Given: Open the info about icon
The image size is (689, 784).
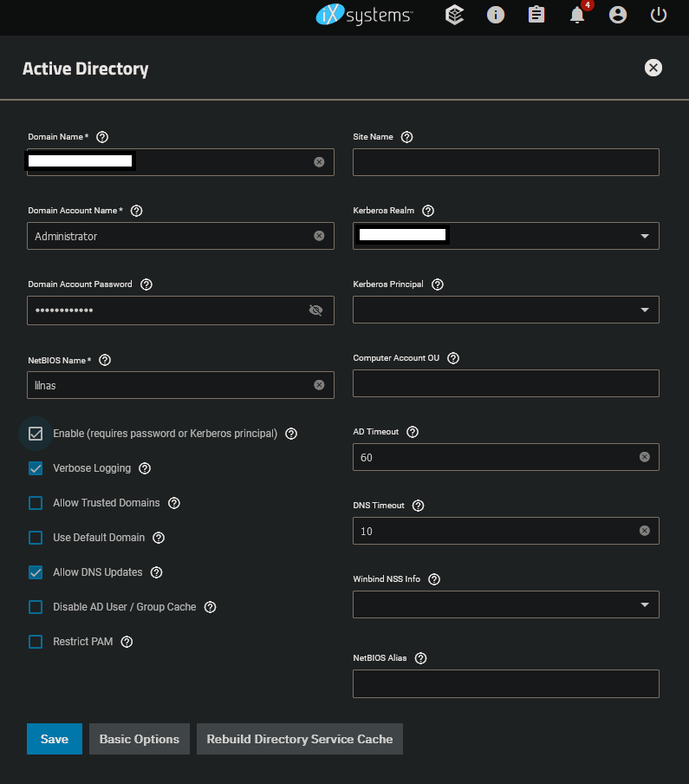Looking at the screenshot, I should (496, 15).
